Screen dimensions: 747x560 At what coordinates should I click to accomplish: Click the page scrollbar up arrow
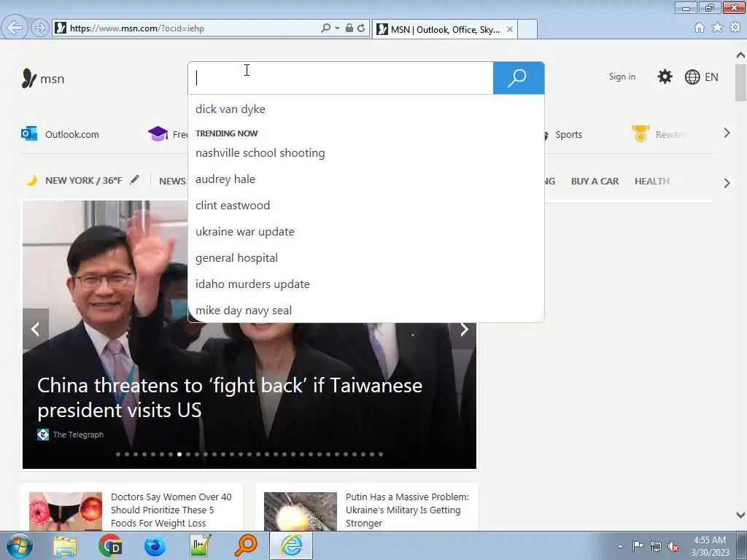[x=740, y=55]
